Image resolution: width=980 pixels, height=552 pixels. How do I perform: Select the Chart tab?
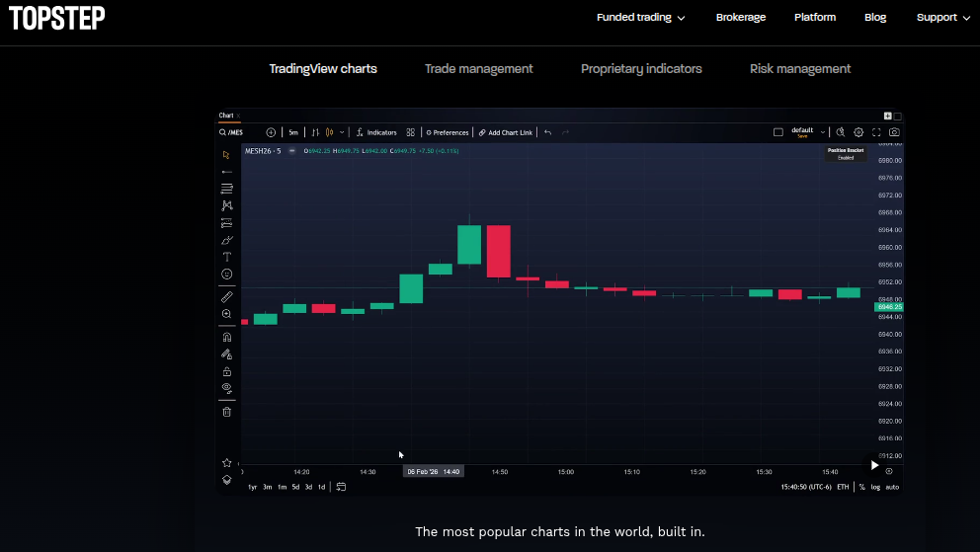coord(225,116)
